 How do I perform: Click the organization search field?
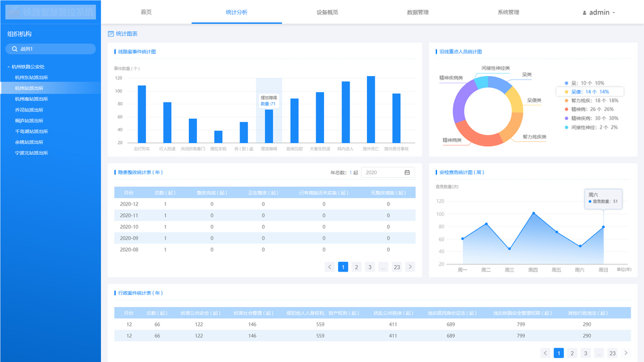pos(51,49)
